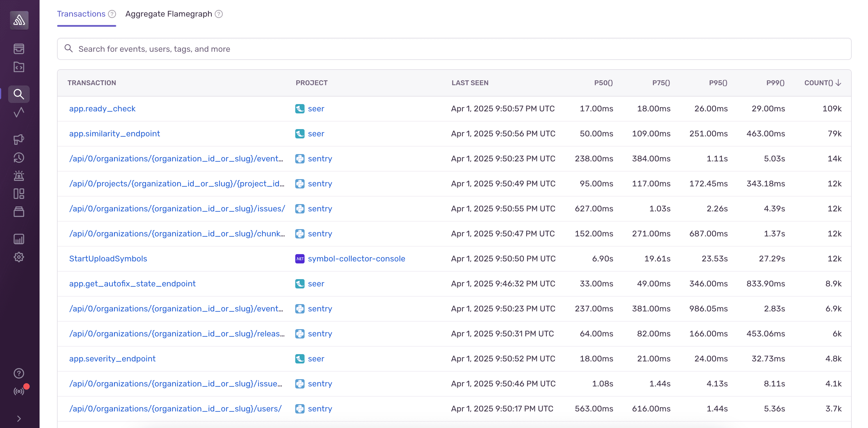
Task: Select the code Explore icon
Action: point(19,67)
